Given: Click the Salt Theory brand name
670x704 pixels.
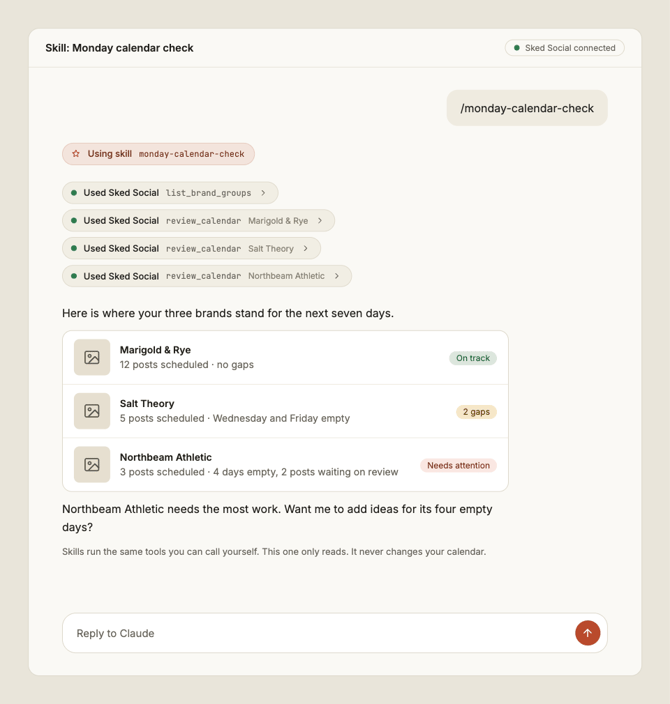Looking at the screenshot, I should click(x=147, y=404).
